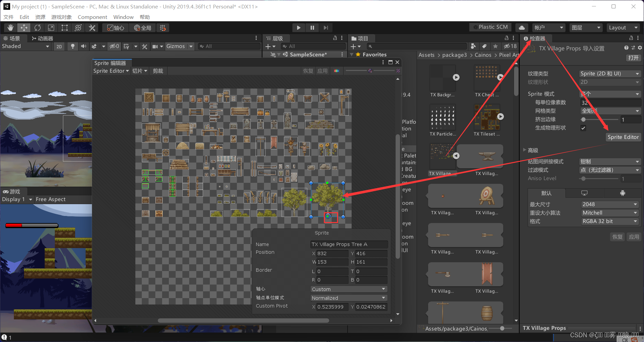
Task: Open the pivot Custom dropdown
Action: 349,289
